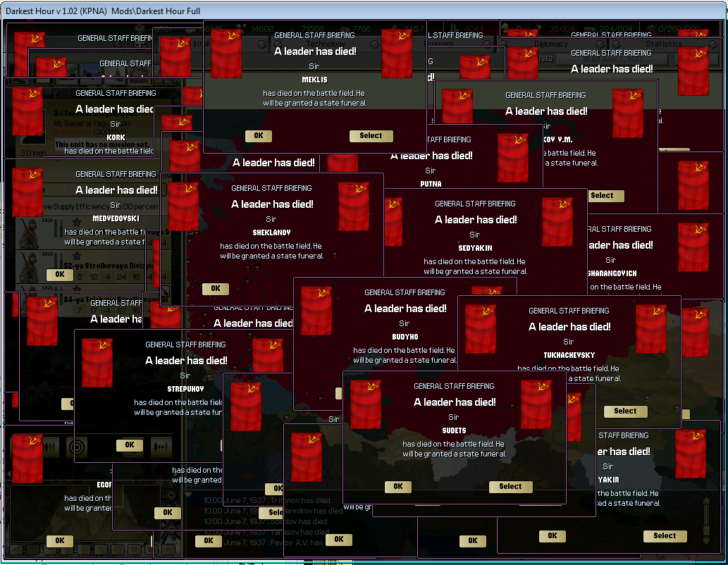Click OK in the Sudets death briefing
This screenshot has width=728, height=565.
coord(398,487)
